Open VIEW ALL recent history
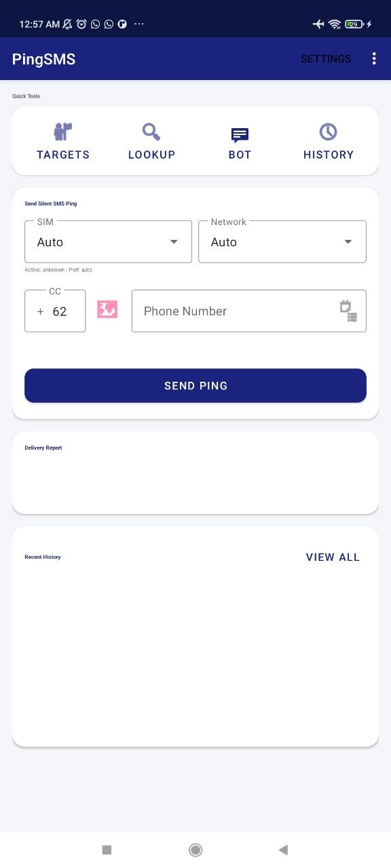 pyautogui.click(x=333, y=557)
